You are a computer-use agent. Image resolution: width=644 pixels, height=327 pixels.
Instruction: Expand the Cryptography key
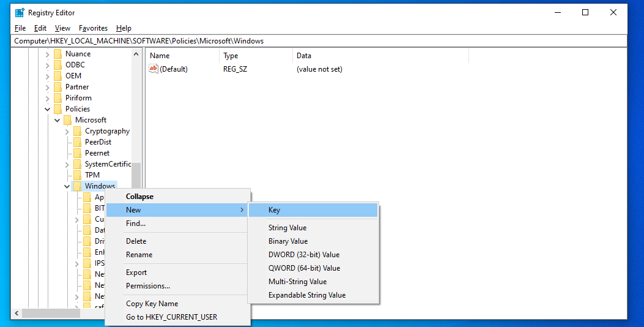67,131
